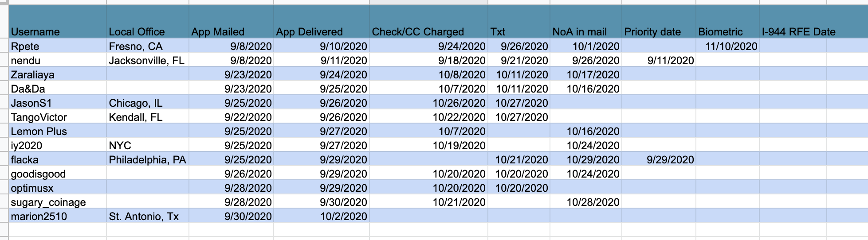The width and height of the screenshot is (868, 240).
Task: Select the Fresno, CA office cell
Action: click(x=148, y=46)
